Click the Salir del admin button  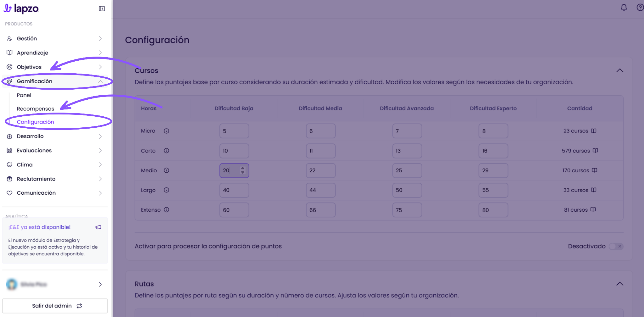point(55,306)
